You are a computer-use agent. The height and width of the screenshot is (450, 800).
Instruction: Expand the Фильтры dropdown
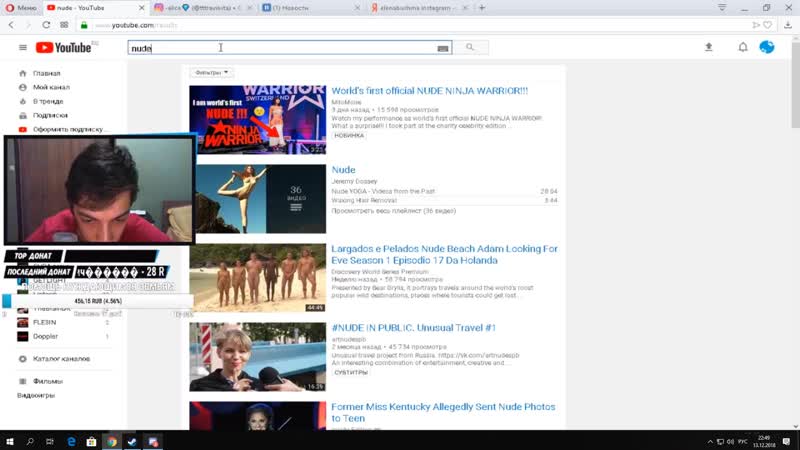(211, 72)
